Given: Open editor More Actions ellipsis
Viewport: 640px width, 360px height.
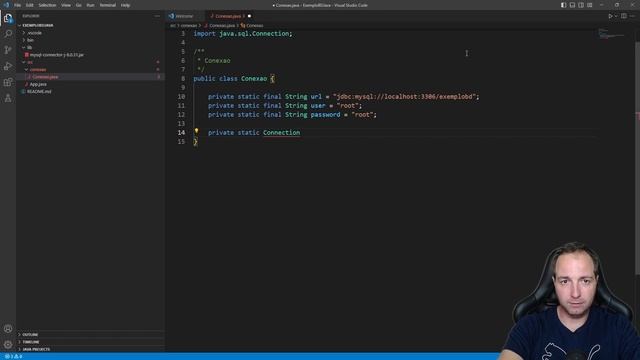Looking at the screenshot, I should point(632,16).
